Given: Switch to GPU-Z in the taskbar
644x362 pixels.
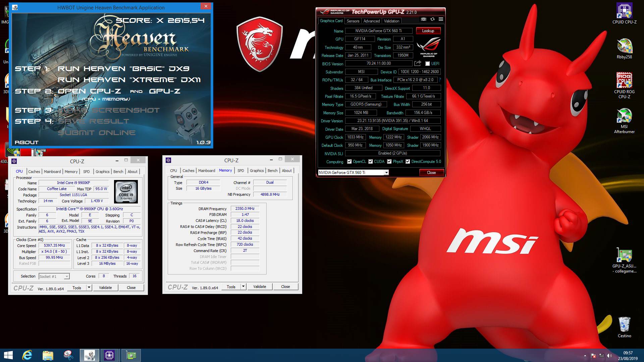Looking at the screenshot, I should coord(131,355).
